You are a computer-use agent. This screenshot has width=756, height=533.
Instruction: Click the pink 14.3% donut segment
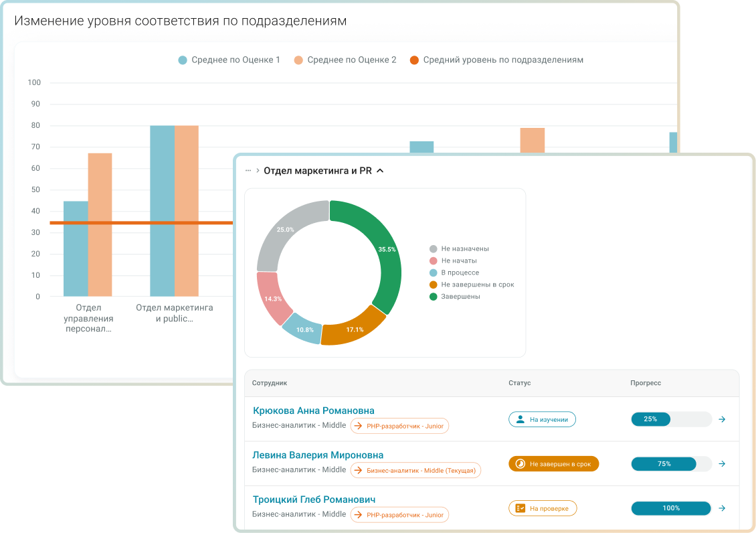click(x=273, y=298)
